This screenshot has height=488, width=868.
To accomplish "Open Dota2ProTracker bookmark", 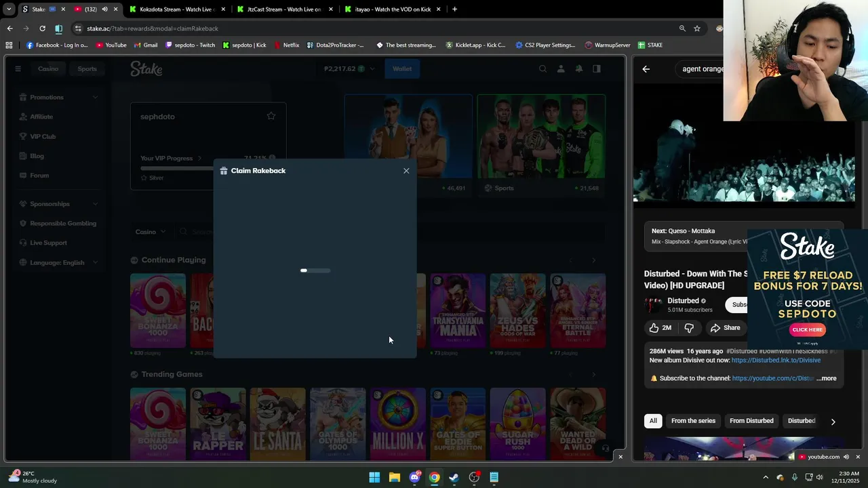I will pyautogui.click(x=335, y=45).
